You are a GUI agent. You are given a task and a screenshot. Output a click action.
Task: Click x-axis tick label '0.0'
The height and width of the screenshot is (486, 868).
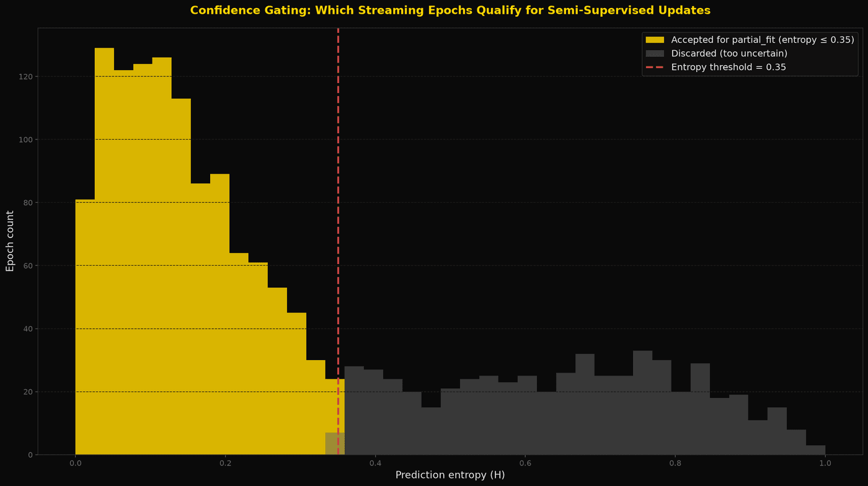tap(76, 463)
